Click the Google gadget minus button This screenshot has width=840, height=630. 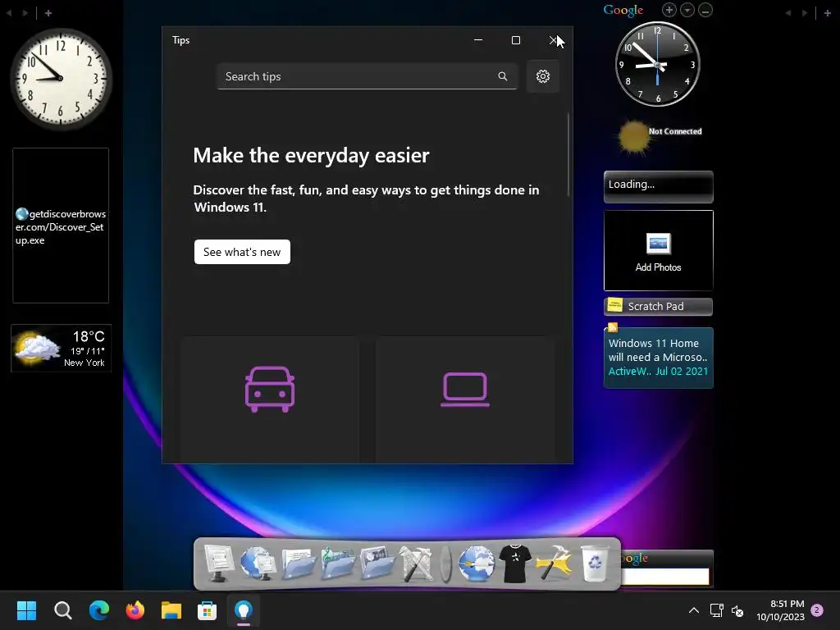pyautogui.click(x=705, y=10)
